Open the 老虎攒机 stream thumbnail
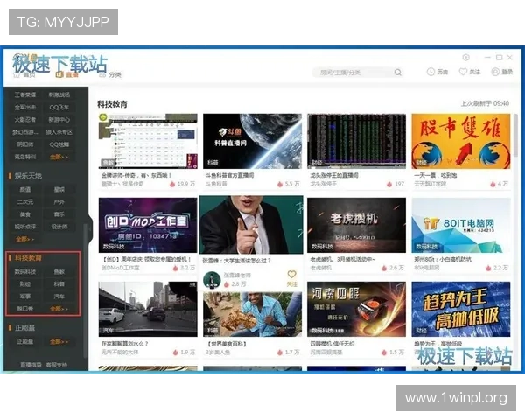 (357, 225)
